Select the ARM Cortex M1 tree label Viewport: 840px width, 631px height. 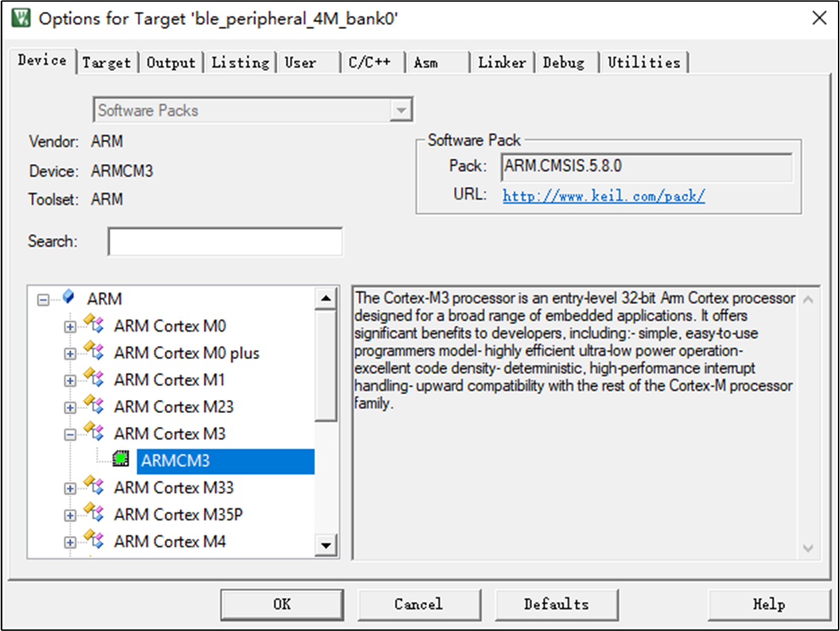169,380
